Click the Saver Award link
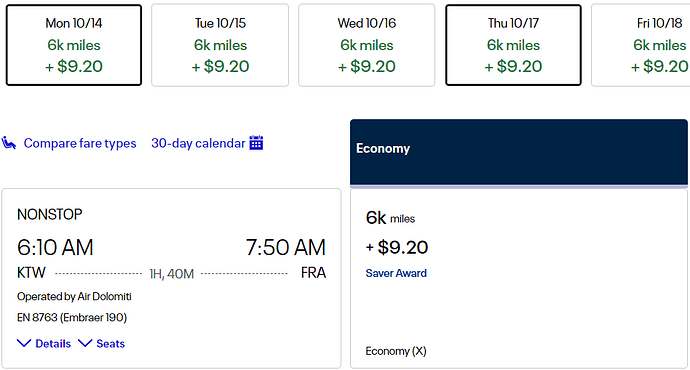The height and width of the screenshot is (370, 690). click(396, 273)
